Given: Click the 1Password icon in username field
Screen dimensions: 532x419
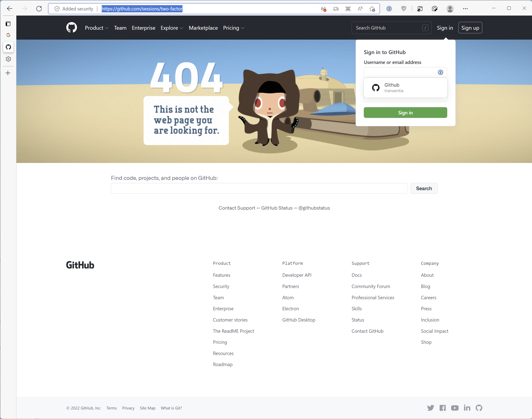Looking at the screenshot, I should click(x=440, y=72).
